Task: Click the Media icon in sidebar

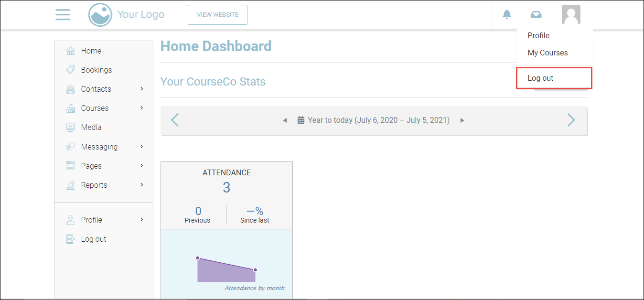Action: pos(70,127)
